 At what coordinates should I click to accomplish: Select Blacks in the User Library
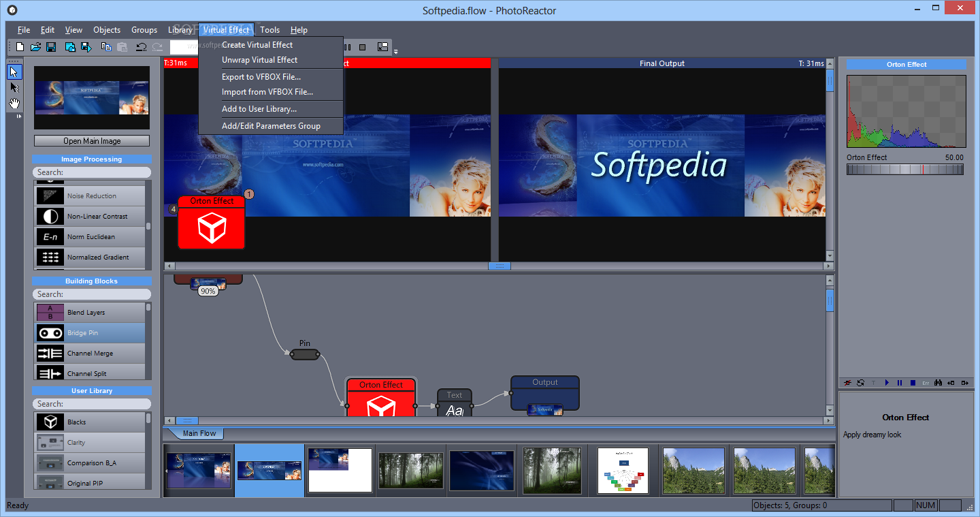coord(90,422)
